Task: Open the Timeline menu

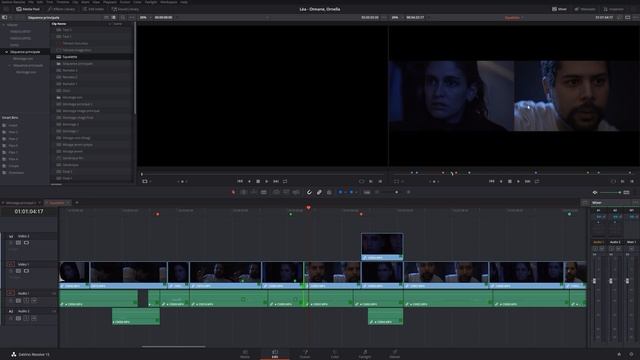Action: tap(63, 2)
